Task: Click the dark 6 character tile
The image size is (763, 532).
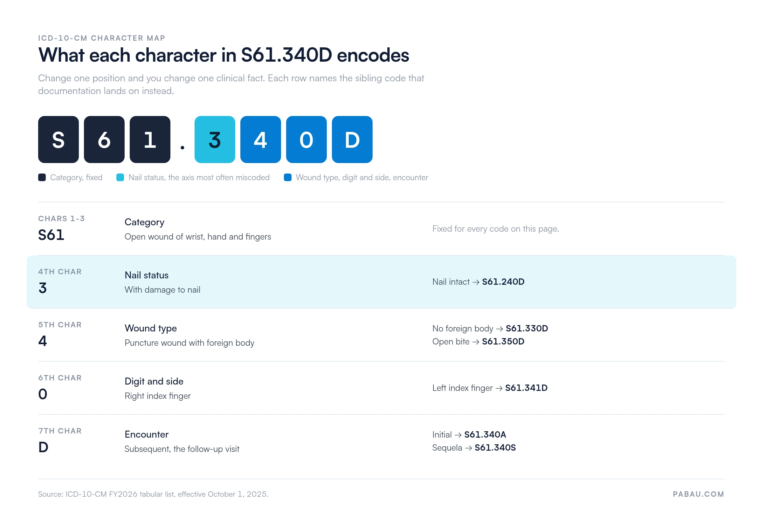Action: pyautogui.click(x=104, y=140)
